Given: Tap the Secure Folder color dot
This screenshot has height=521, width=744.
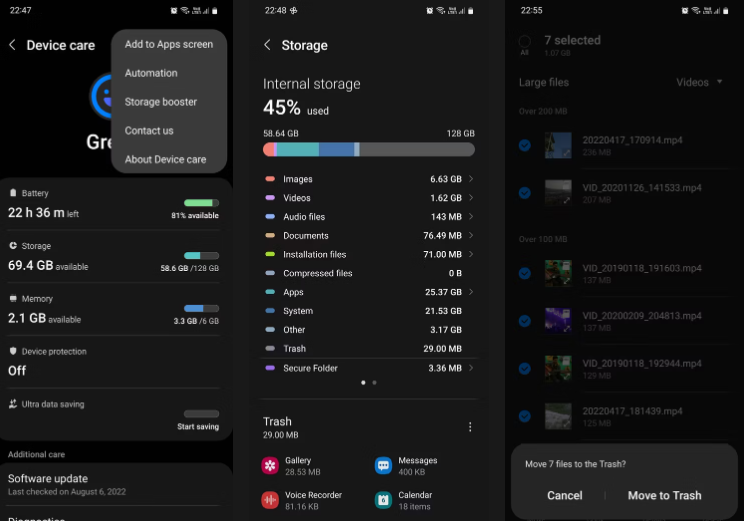Looking at the screenshot, I should (270, 368).
